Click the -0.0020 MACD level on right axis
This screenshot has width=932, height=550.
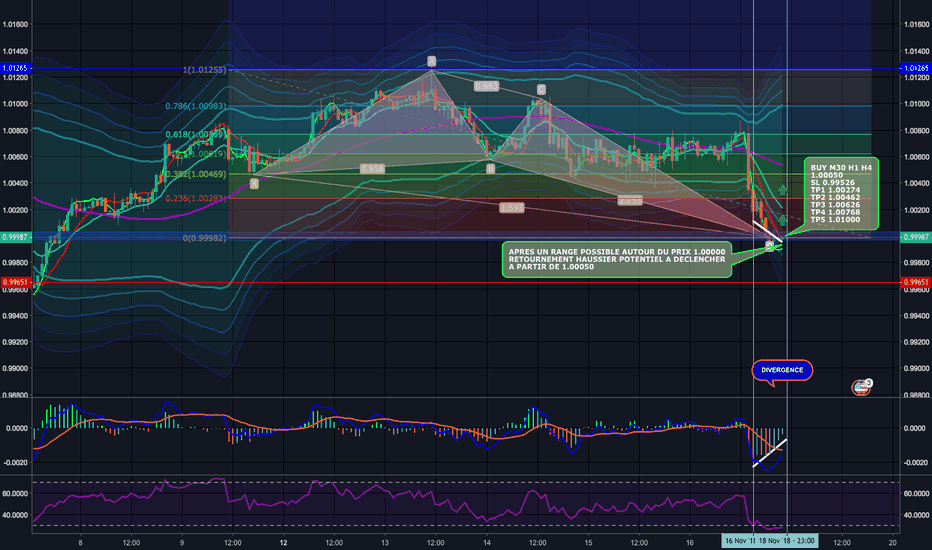pos(916,463)
